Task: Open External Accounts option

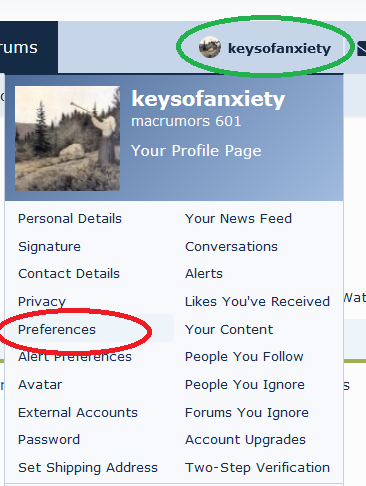Action: 78,413
